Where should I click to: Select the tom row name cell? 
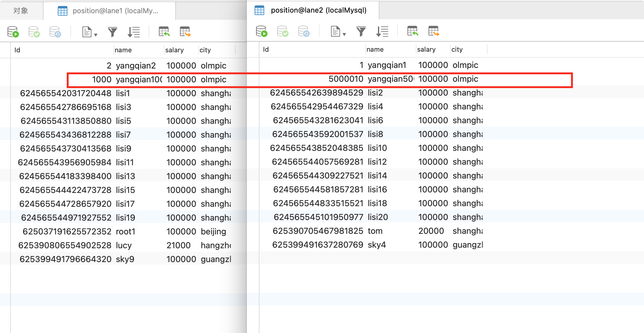tap(375, 231)
